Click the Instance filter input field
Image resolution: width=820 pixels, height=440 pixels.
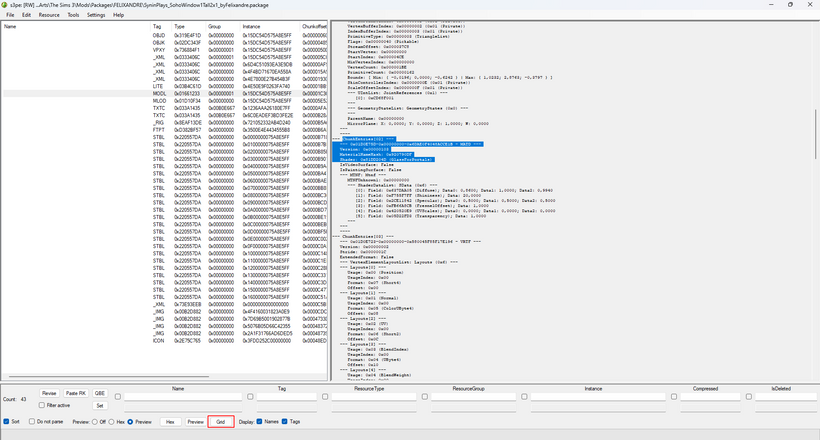tap(598, 397)
